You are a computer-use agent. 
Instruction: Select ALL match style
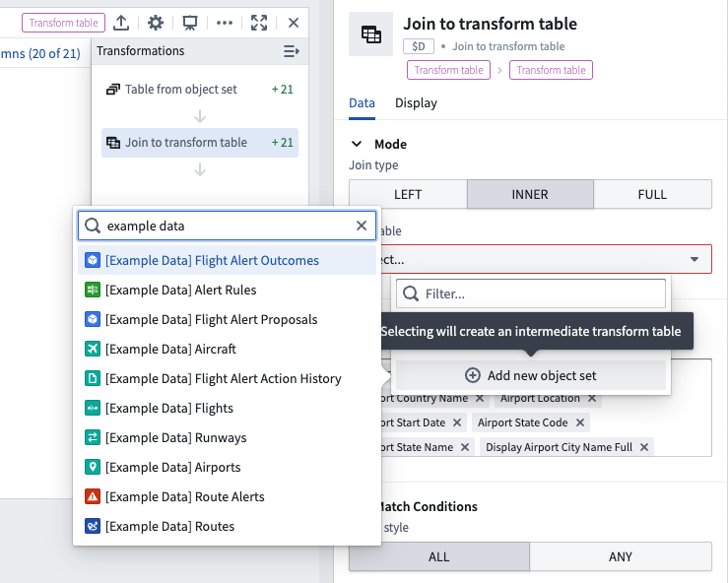pyautogui.click(x=439, y=556)
